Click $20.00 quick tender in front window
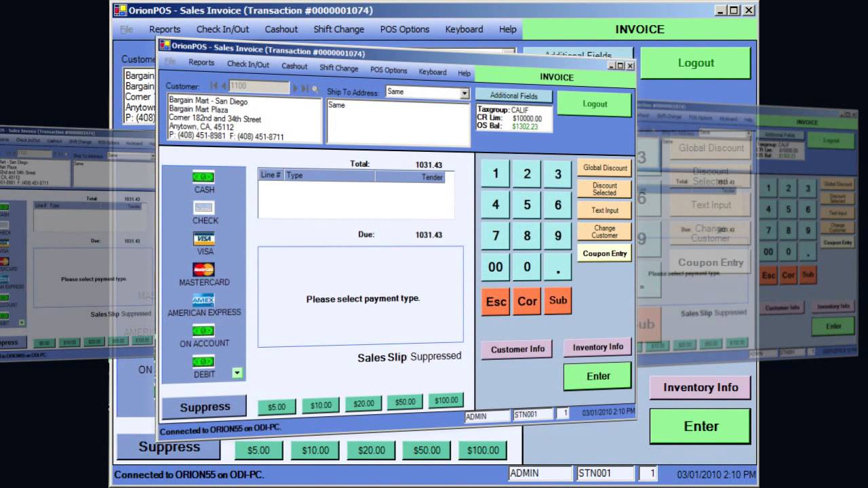The height and width of the screenshot is (488, 868). tap(363, 403)
